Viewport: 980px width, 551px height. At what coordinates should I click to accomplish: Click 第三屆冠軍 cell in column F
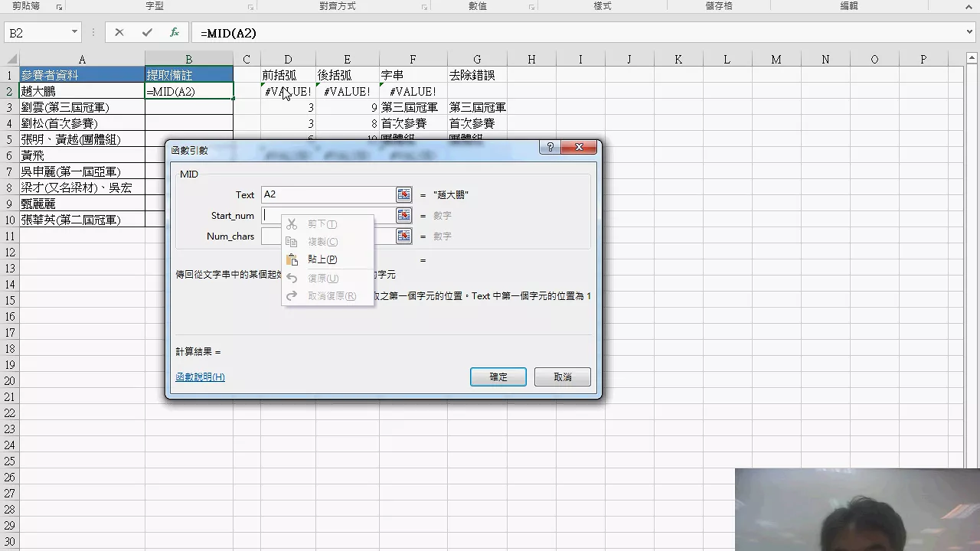[x=413, y=108]
